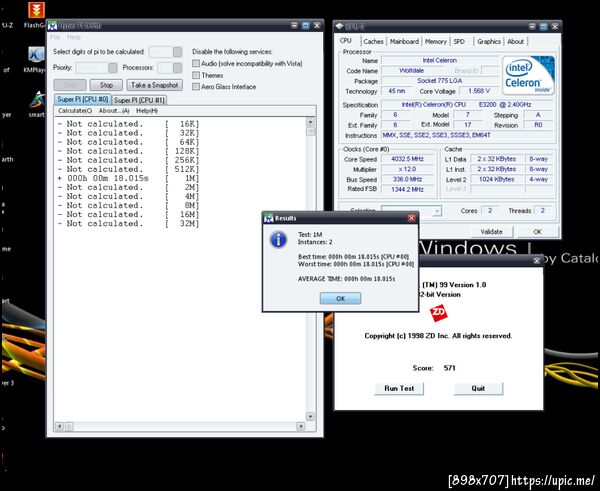Click the AVERAGE TIME line in Results

[x=346, y=279]
